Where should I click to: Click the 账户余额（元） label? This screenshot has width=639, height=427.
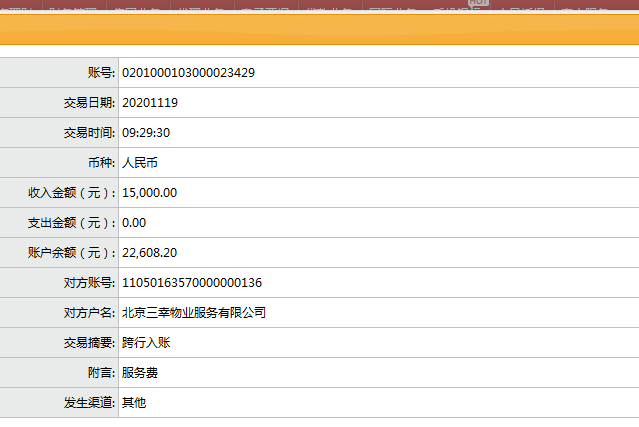(x=71, y=253)
